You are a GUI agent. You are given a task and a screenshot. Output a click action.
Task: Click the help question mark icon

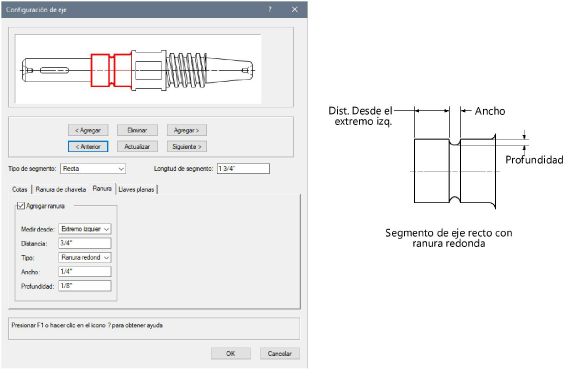pyautogui.click(x=270, y=9)
